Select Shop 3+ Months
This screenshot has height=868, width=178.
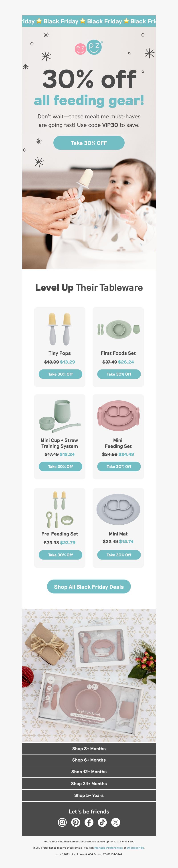89,748
